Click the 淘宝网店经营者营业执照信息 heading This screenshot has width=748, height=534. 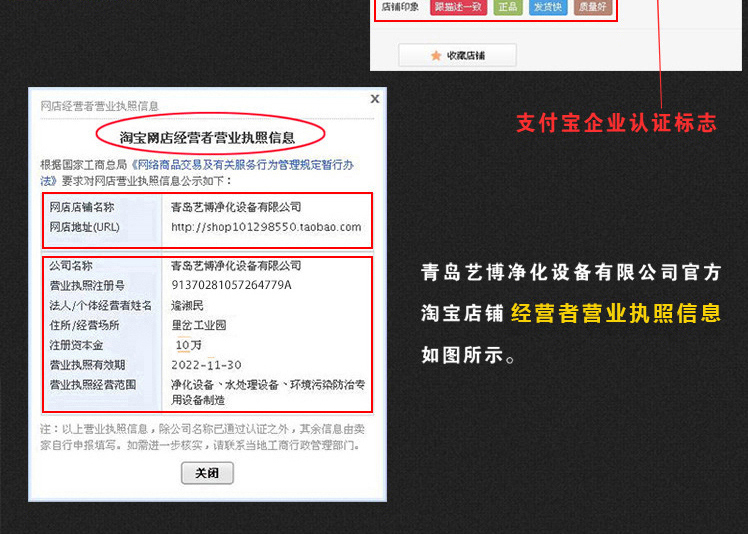tap(208, 138)
